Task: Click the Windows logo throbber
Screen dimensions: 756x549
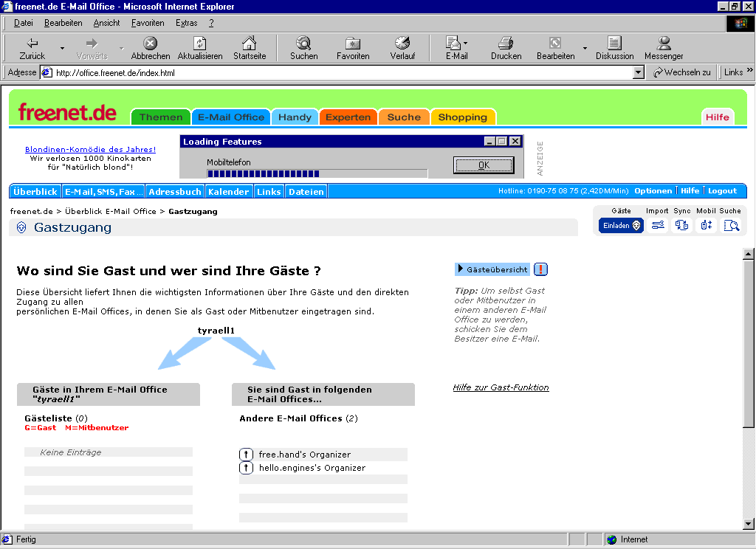Action: [740, 23]
